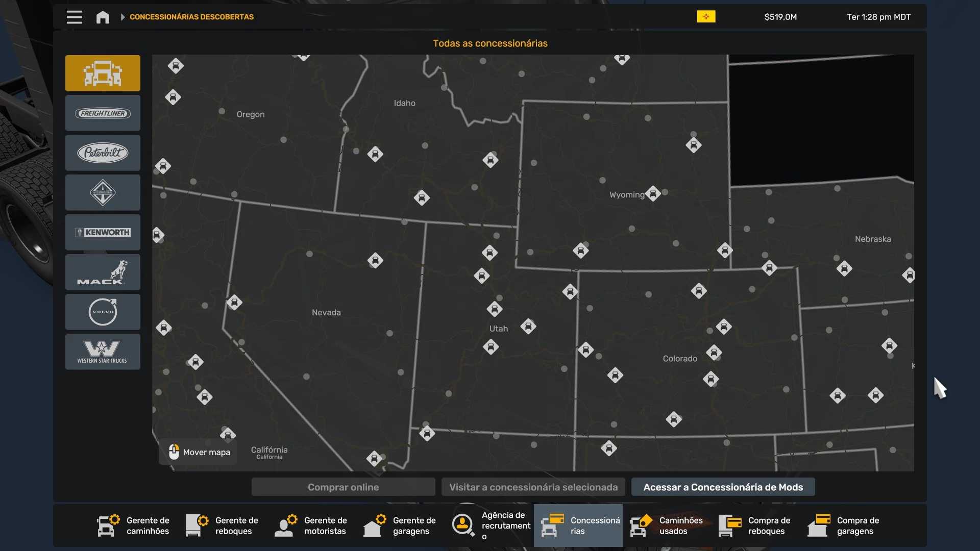Switch to Caminhões usados tab
This screenshot has width=980, height=551.
click(x=667, y=525)
